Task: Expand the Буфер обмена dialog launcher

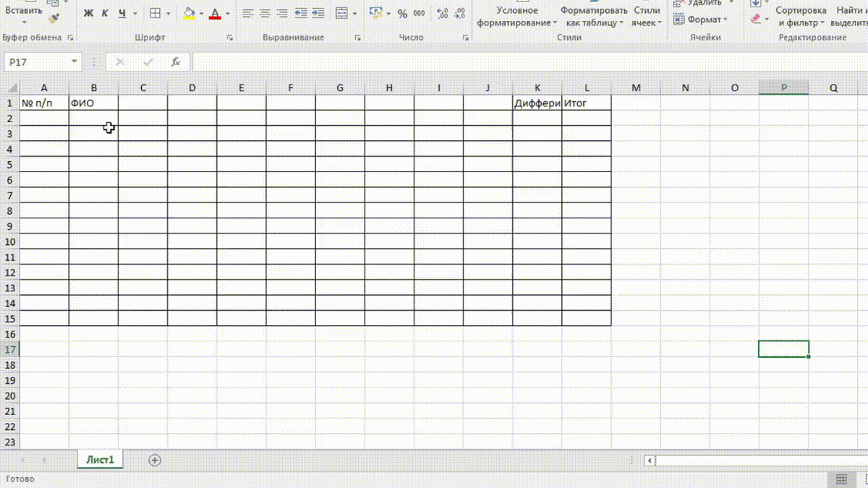Action: click(x=70, y=38)
